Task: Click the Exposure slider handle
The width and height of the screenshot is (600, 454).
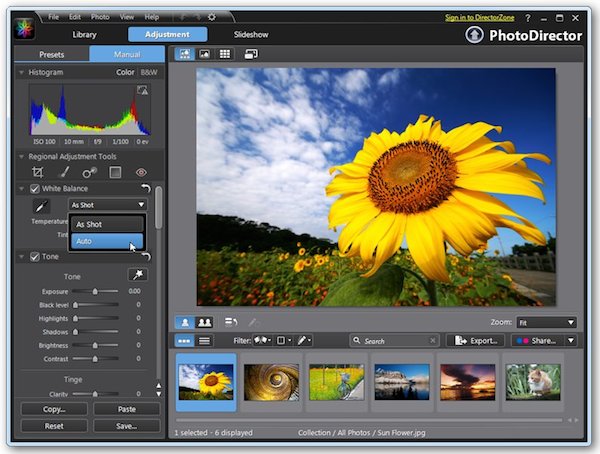Action: (x=95, y=291)
